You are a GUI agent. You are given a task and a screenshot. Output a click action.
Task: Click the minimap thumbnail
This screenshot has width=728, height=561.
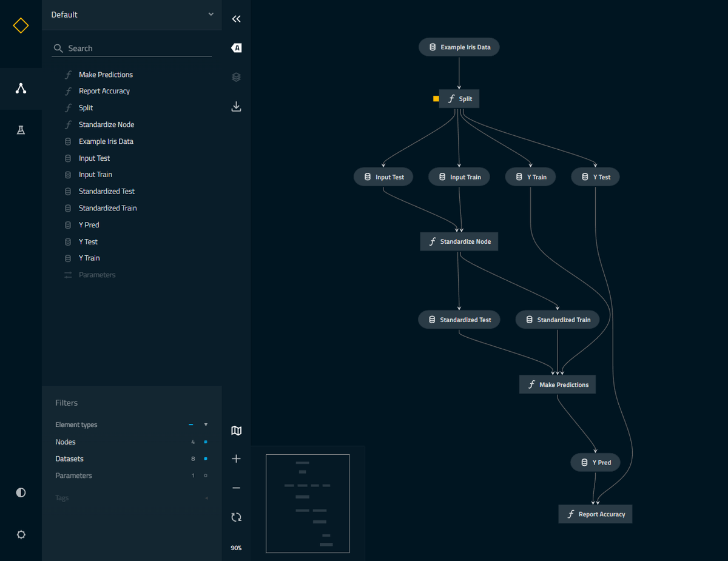[308, 503]
